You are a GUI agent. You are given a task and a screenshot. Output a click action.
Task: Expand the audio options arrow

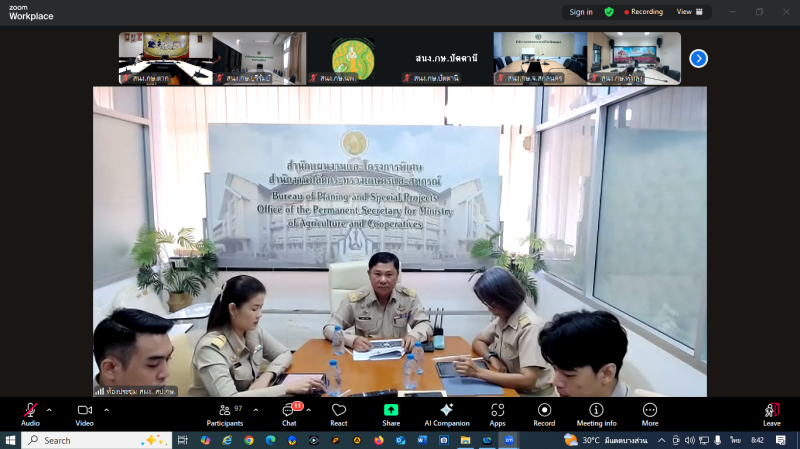pyautogui.click(x=50, y=409)
